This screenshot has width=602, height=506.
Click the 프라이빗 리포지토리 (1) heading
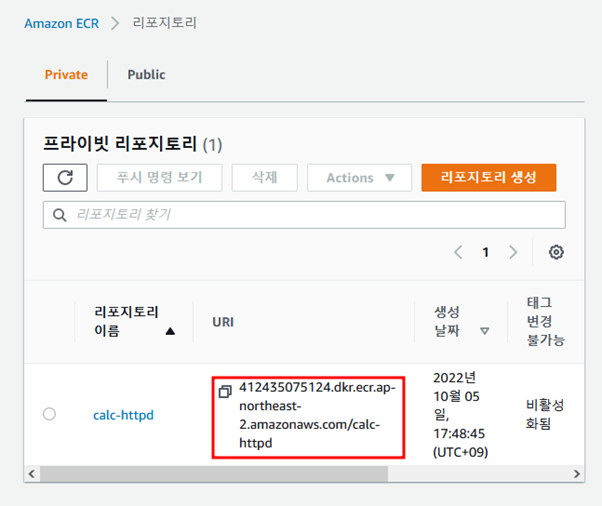point(132,144)
